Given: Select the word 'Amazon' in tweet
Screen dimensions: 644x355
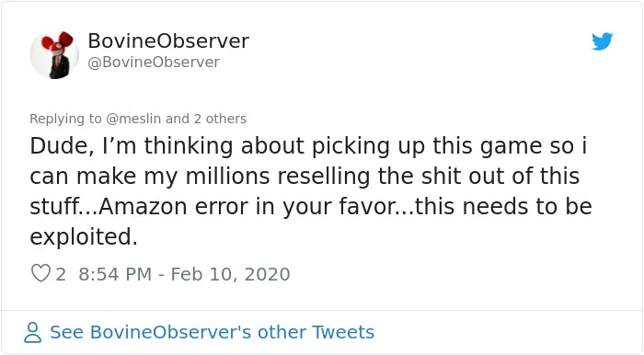Looking at the screenshot, I should (143, 206).
